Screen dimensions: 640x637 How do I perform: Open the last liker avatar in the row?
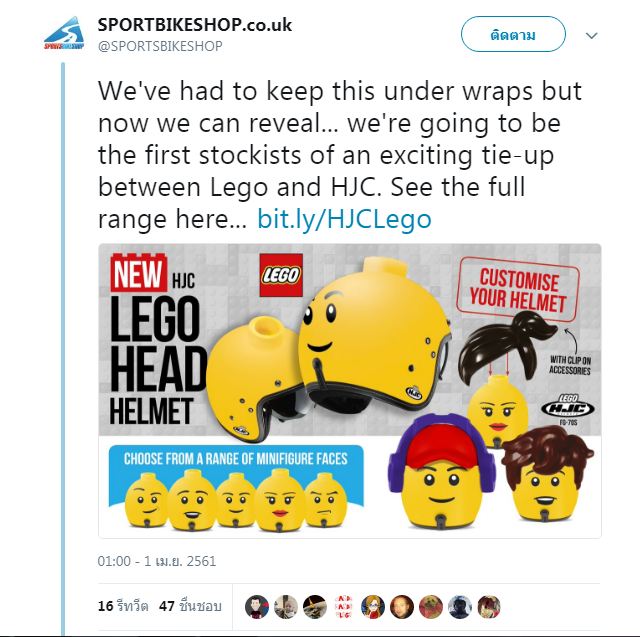(489, 607)
